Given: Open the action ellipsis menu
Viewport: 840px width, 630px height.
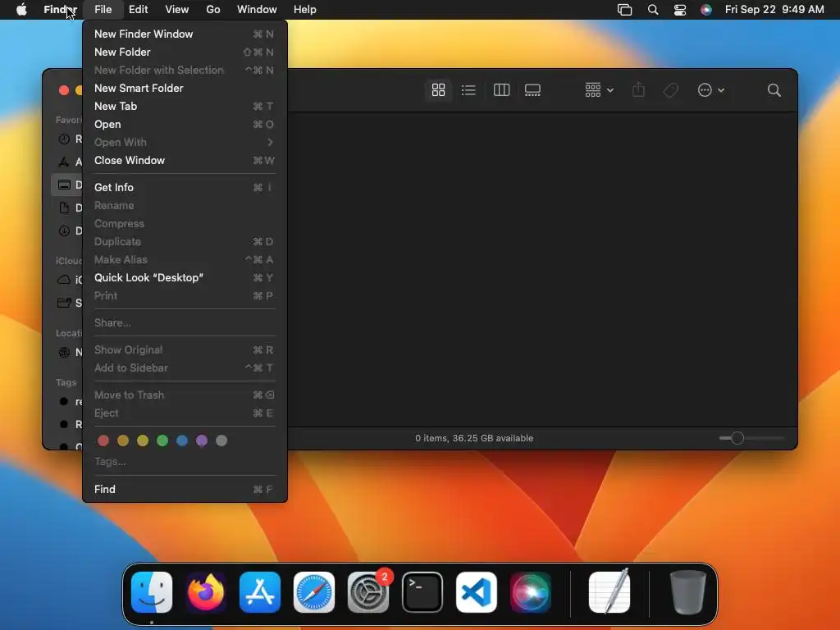Looking at the screenshot, I should (x=711, y=90).
